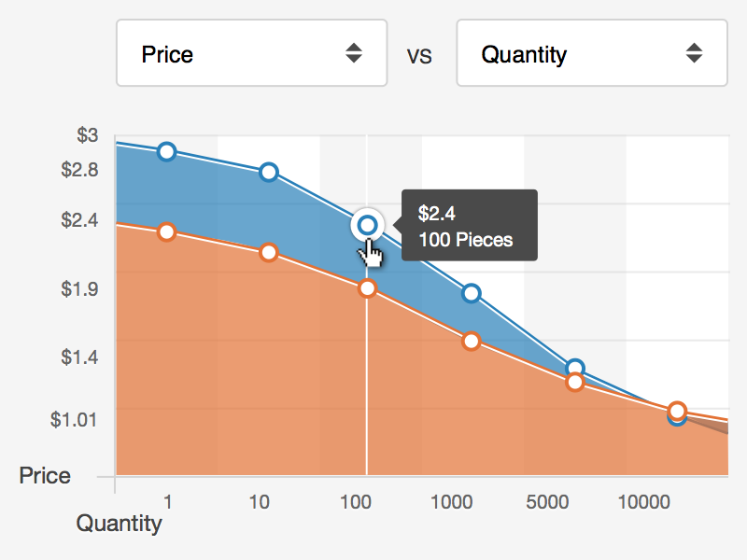Click the orange marker at quantity 100

coord(366,288)
